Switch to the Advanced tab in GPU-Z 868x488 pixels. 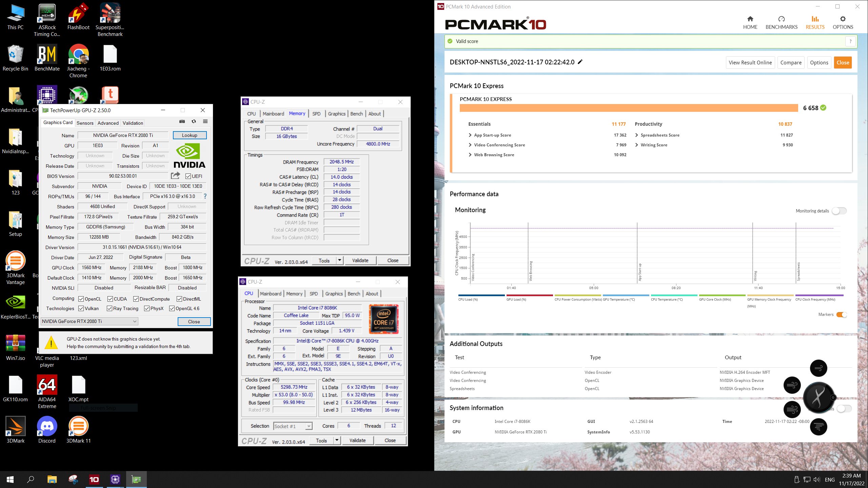[x=108, y=123]
